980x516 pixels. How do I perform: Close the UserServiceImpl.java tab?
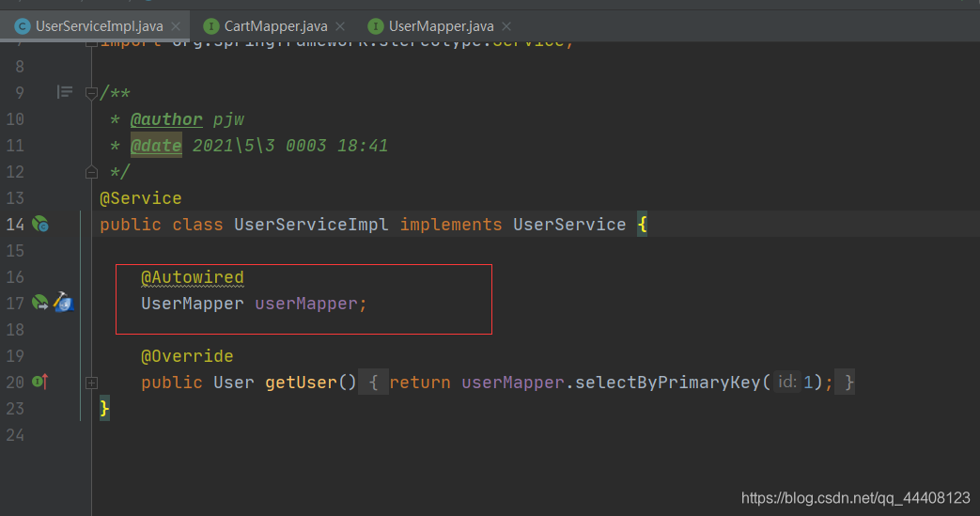[177, 26]
